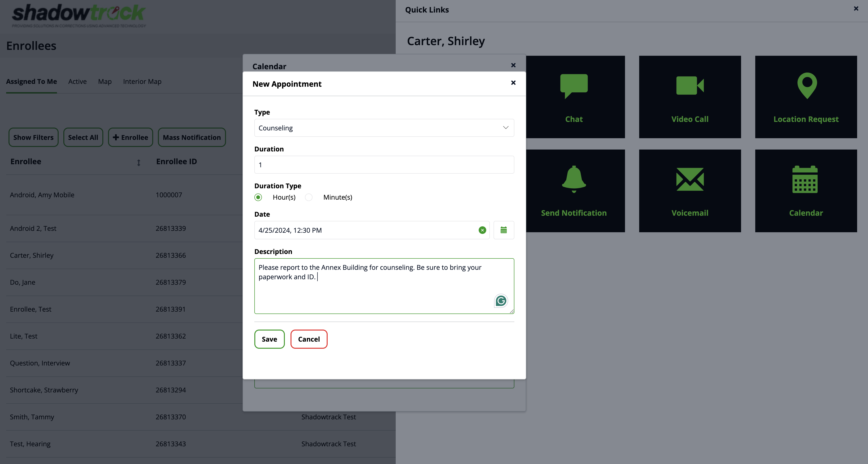868x464 pixels.
Task: Expand the Type dropdown showing Counseling
Action: (x=384, y=128)
